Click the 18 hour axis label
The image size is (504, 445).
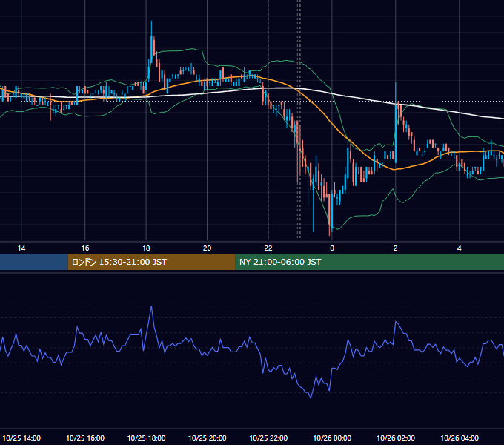[x=146, y=248]
